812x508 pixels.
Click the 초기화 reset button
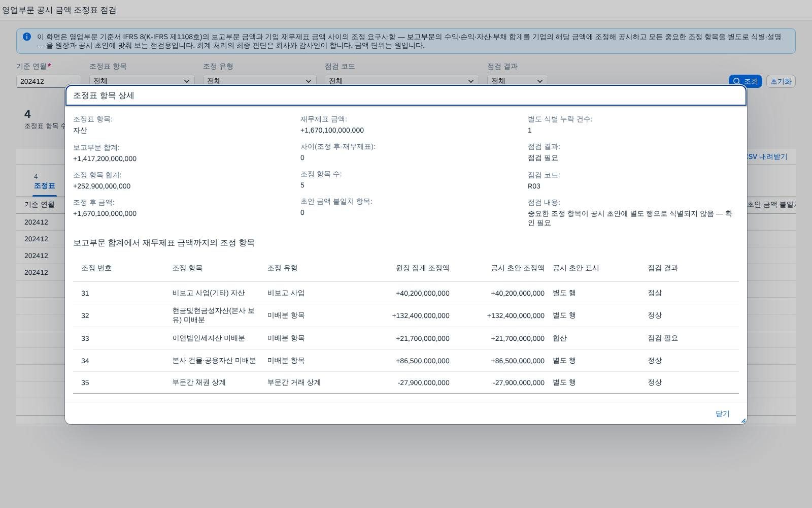pos(781,81)
